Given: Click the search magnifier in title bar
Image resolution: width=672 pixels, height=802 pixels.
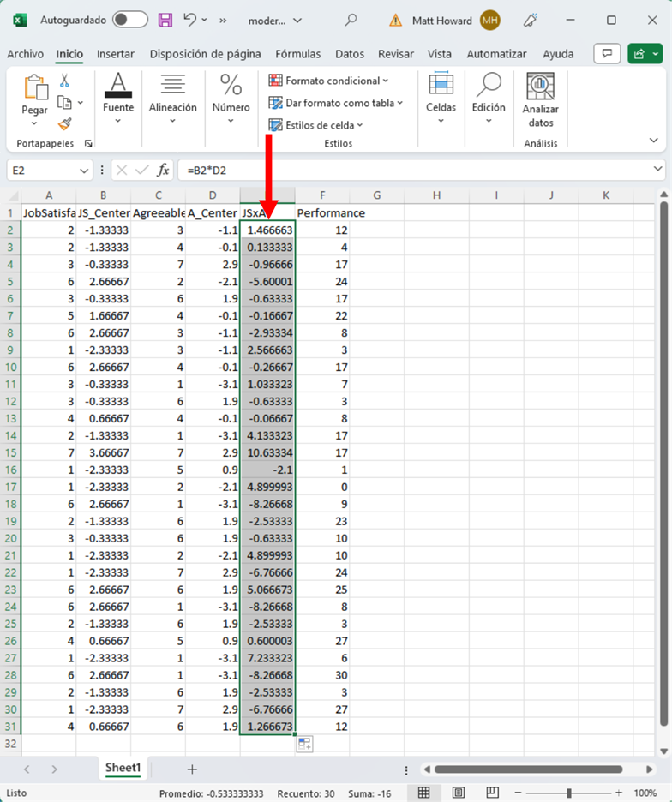Looking at the screenshot, I should 351,20.
